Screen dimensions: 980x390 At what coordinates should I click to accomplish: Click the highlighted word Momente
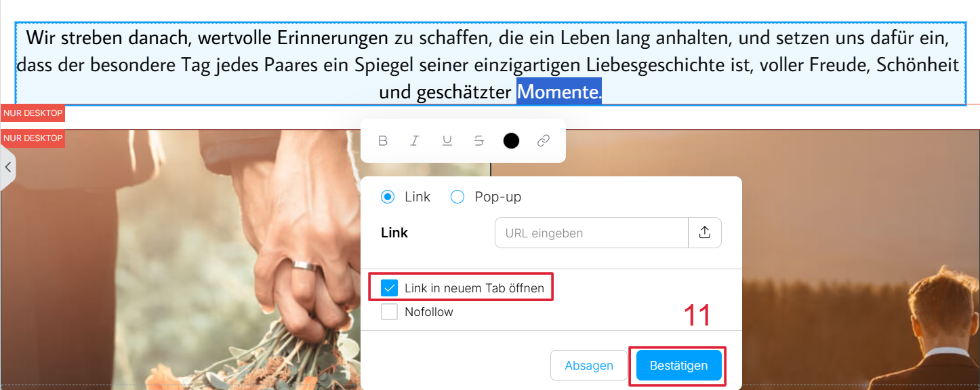tap(559, 92)
